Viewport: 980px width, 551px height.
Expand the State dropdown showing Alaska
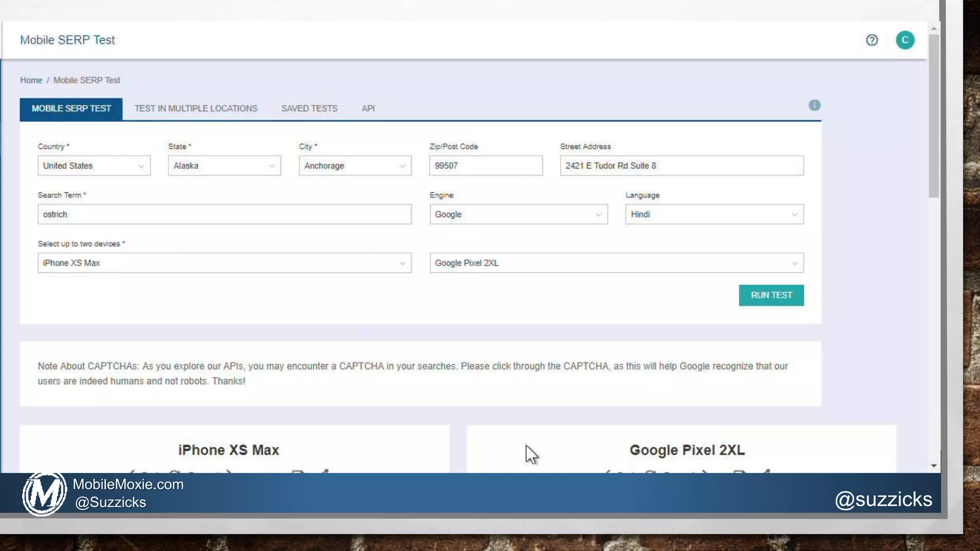pyautogui.click(x=224, y=166)
